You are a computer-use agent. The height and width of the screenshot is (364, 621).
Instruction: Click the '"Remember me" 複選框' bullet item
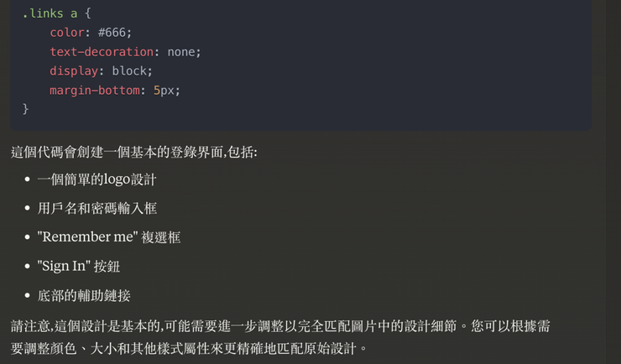coord(108,237)
